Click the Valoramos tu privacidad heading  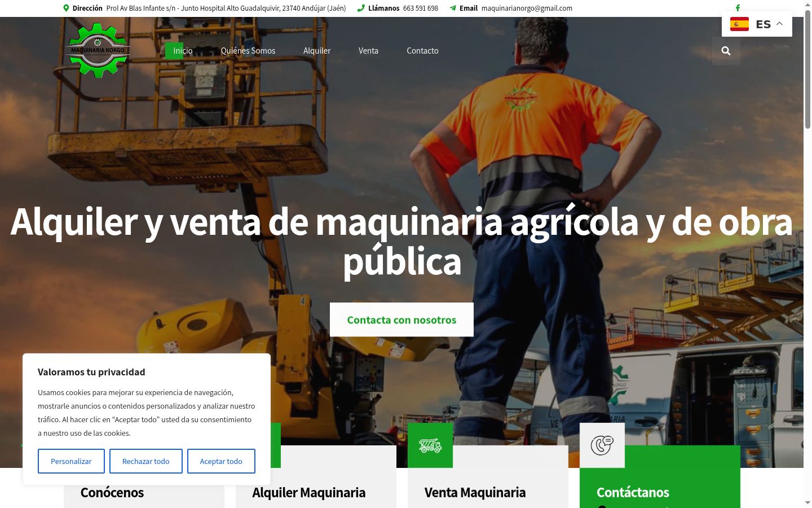point(91,372)
